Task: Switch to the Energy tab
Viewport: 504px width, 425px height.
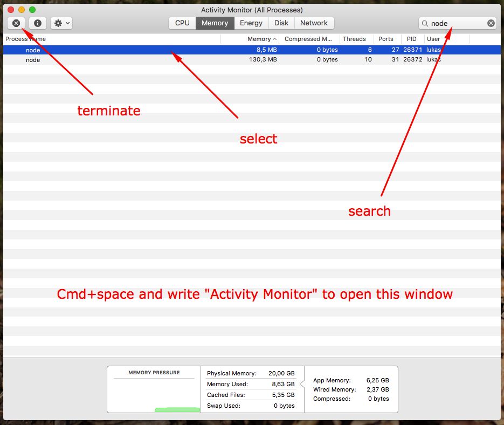Action: (251, 23)
